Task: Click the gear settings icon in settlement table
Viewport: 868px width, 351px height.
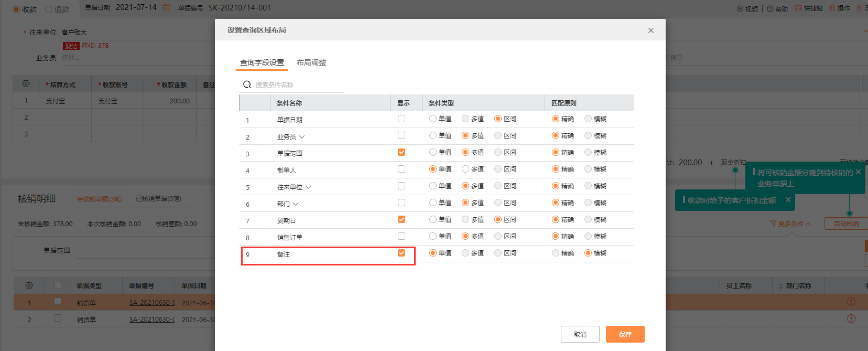Action: (26, 84)
